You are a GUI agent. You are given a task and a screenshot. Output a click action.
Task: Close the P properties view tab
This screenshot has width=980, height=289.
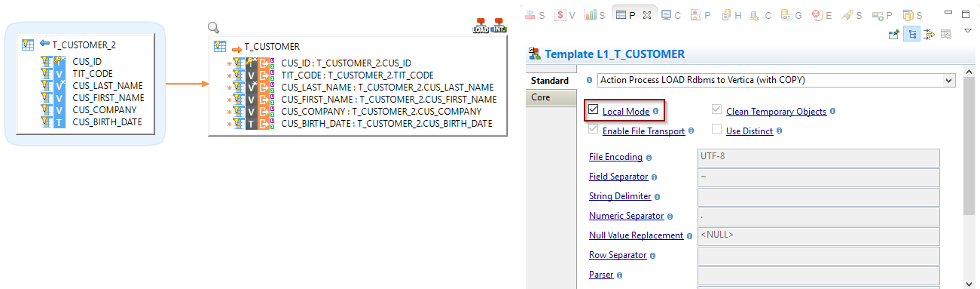point(646,14)
